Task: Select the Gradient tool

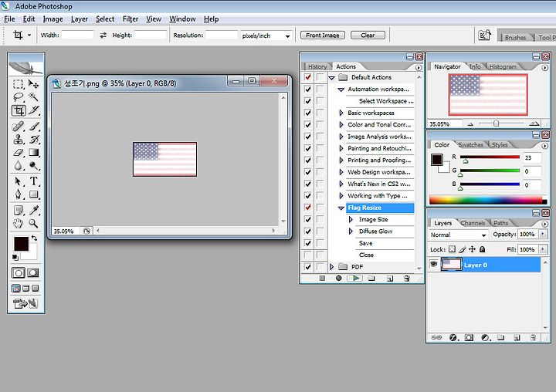Action: point(34,153)
